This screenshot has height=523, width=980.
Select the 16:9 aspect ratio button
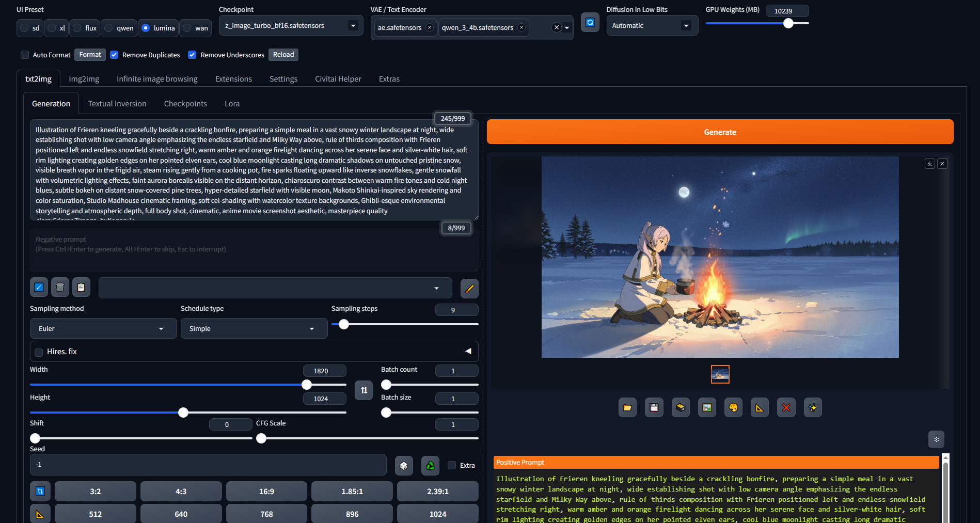pyautogui.click(x=266, y=492)
